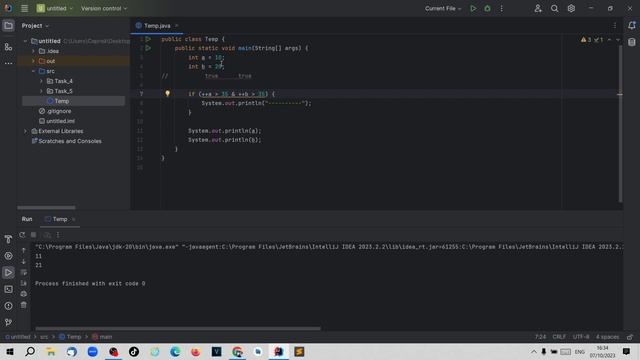Open the Project tool window icon

pos(8,26)
